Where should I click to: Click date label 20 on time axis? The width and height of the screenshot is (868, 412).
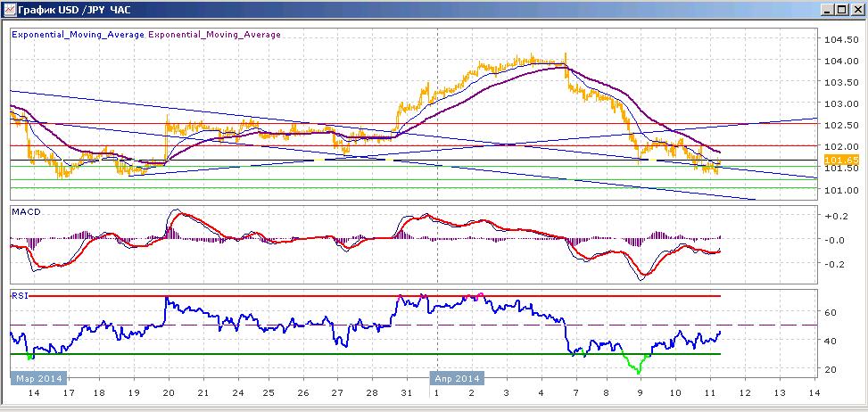(169, 393)
